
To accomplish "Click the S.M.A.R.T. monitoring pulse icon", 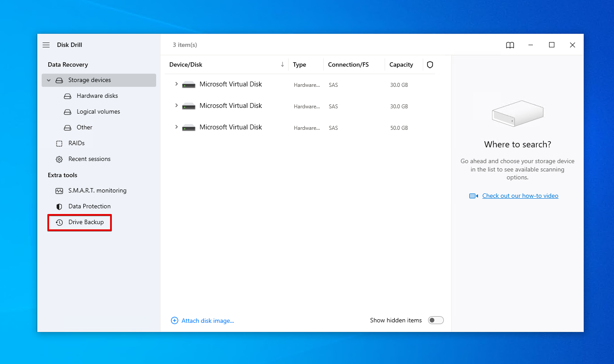I will pyautogui.click(x=59, y=191).
